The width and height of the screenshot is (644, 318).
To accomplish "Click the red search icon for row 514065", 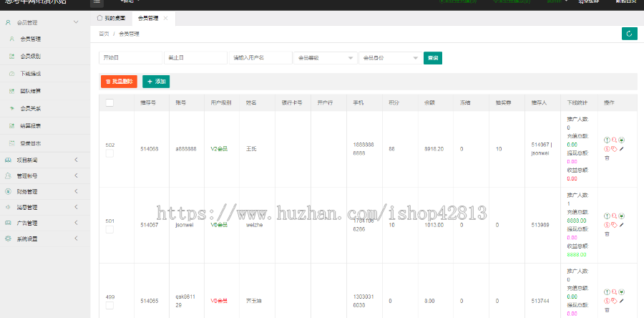I will (614, 291).
